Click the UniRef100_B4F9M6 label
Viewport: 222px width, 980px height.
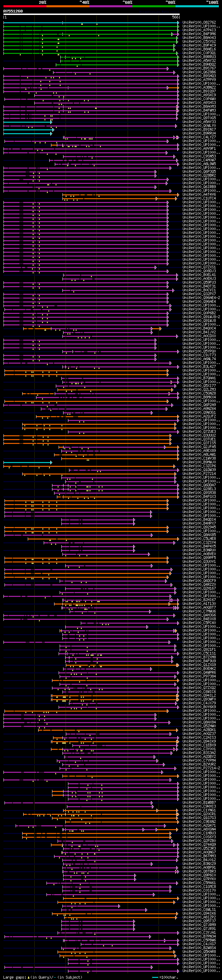(x=199, y=34)
